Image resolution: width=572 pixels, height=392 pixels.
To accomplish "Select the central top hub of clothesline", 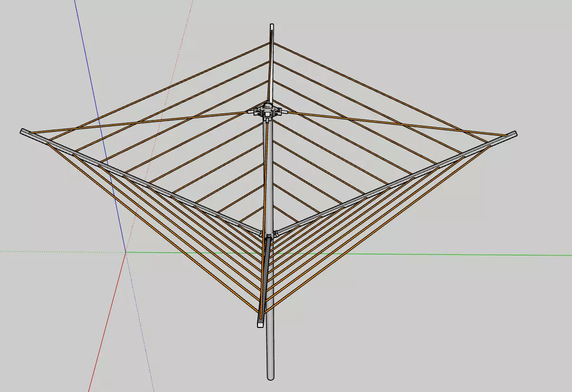I will pos(267,111).
